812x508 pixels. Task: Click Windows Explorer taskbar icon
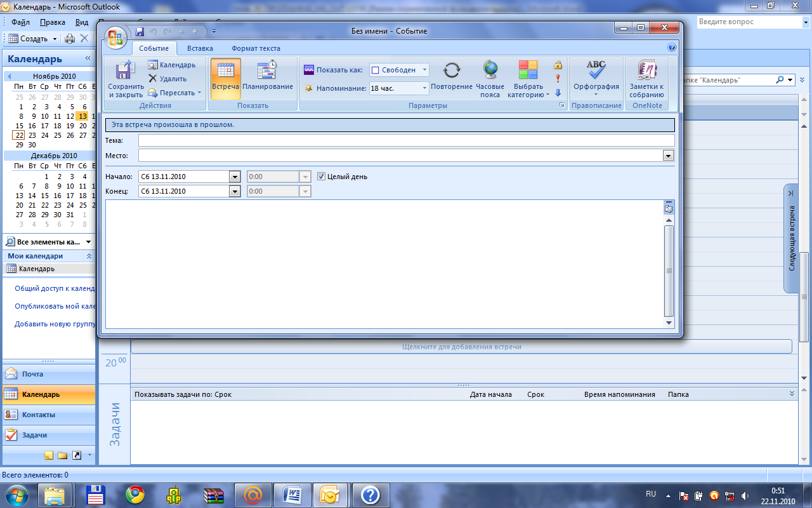click(x=56, y=495)
